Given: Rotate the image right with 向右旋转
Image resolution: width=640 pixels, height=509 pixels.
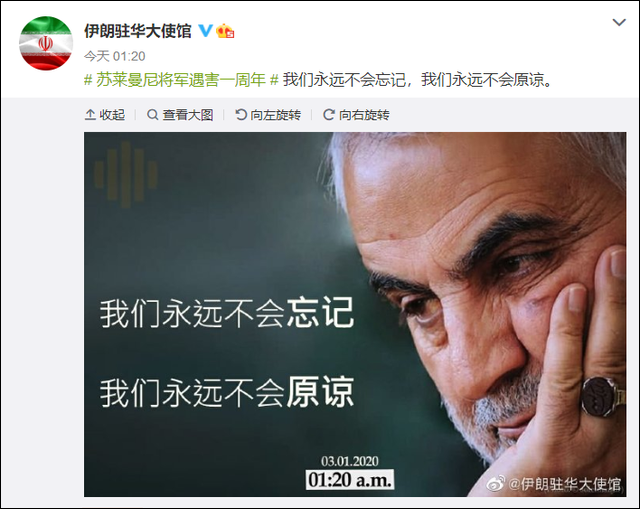Looking at the screenshot, I should click(x=356, y=115).
